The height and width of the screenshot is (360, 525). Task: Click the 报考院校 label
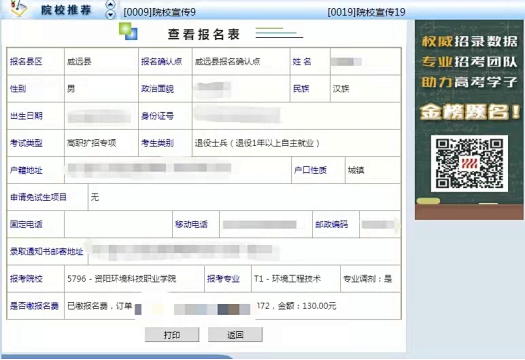[x=26, y=279]
